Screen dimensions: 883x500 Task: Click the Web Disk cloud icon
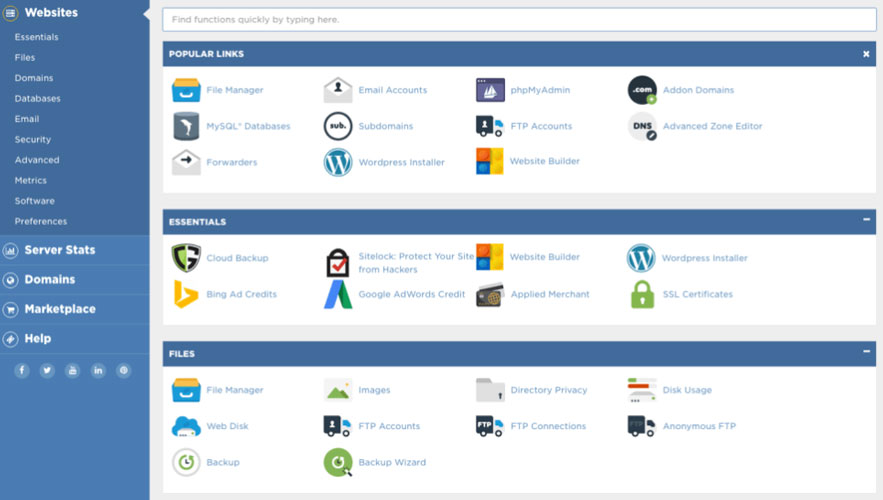(x=186, y=426)
